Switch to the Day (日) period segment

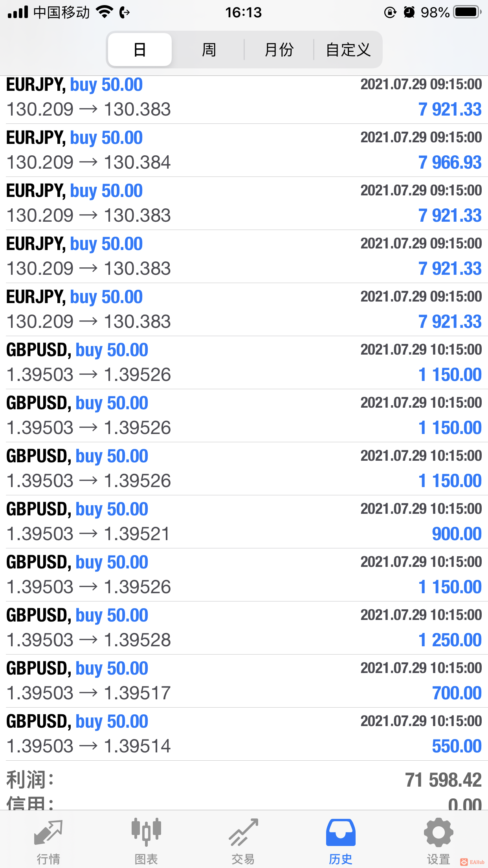point(140,50)
